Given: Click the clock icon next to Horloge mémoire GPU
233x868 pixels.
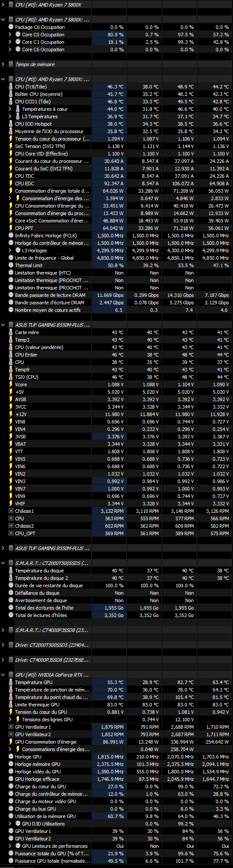Looking at the screenshot, I should [11, 764].
